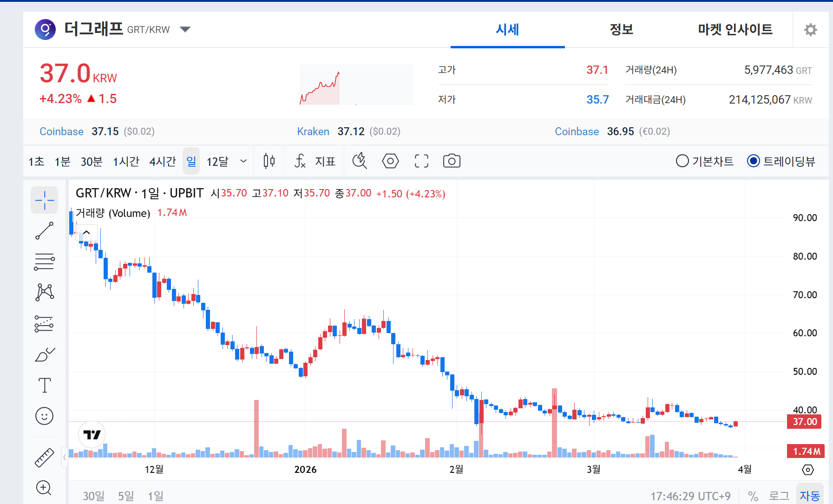Open the brush drawing tool

45,354
